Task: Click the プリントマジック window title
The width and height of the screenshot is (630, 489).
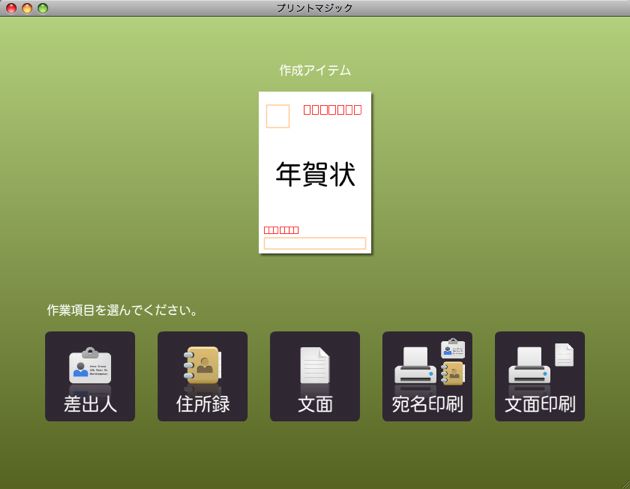Action: pyautogui.click(x=315, y=8)
